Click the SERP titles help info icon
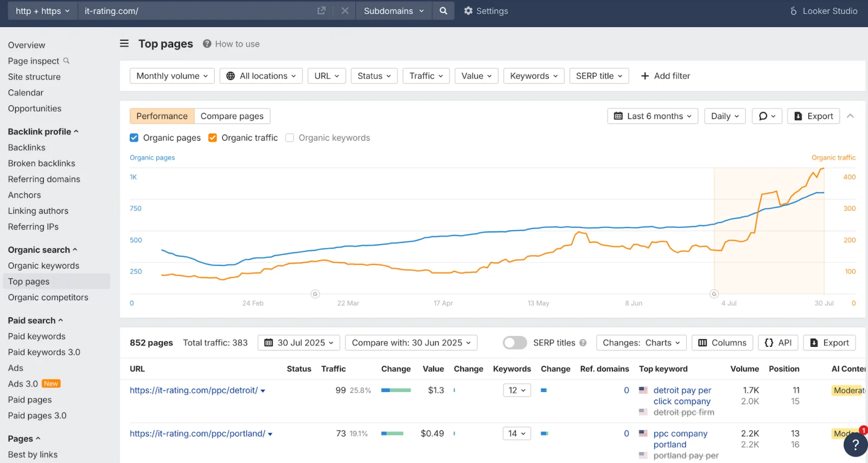Image resolution: width=868 pixels, height=463 pixels. (x=583, y=343)
